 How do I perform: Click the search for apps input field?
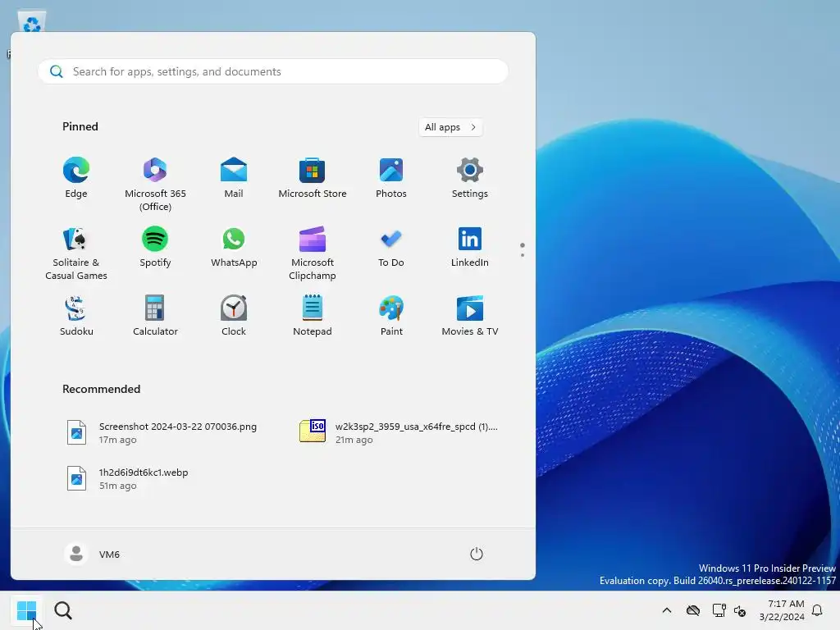coord(273,71)
